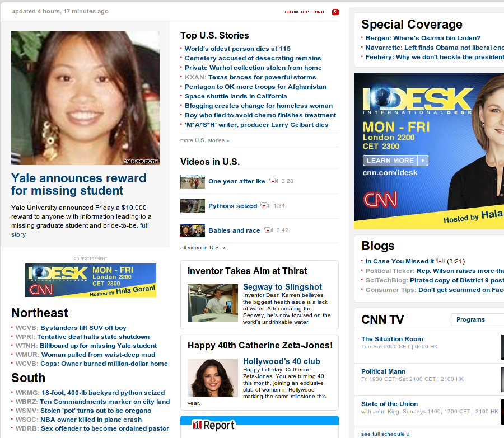
Task: Open Boy who fled to avoid chemo story
Action: pos(260,115)
